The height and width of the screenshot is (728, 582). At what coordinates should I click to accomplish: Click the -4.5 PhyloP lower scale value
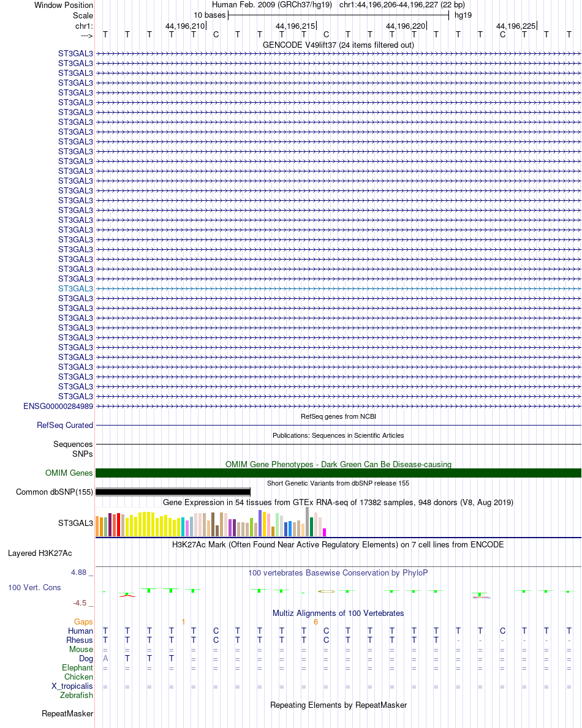pos(80,603)
